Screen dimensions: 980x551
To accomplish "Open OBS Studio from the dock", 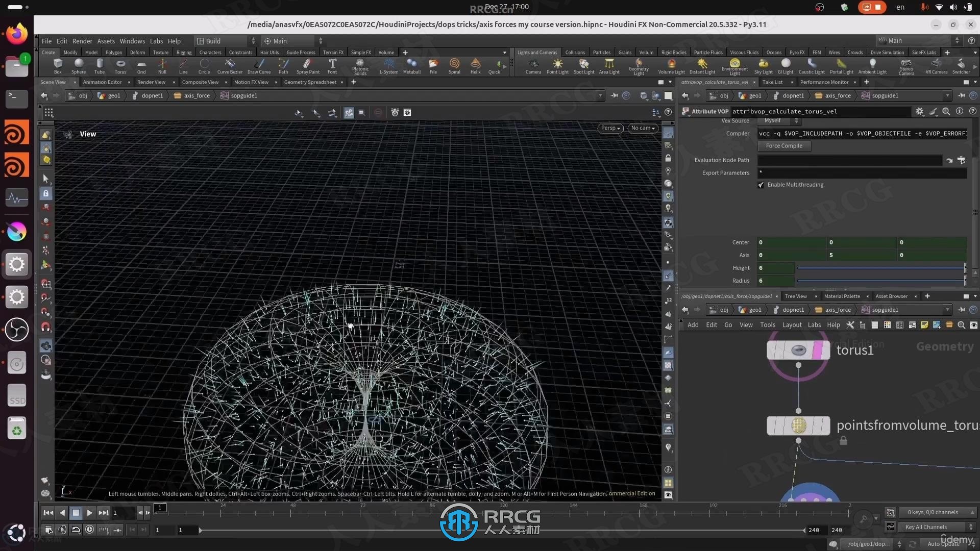I will pos(17,329).
